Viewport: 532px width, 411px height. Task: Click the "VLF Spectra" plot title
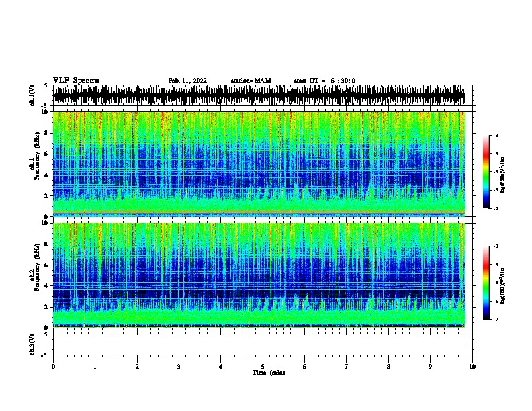point(76,81)
